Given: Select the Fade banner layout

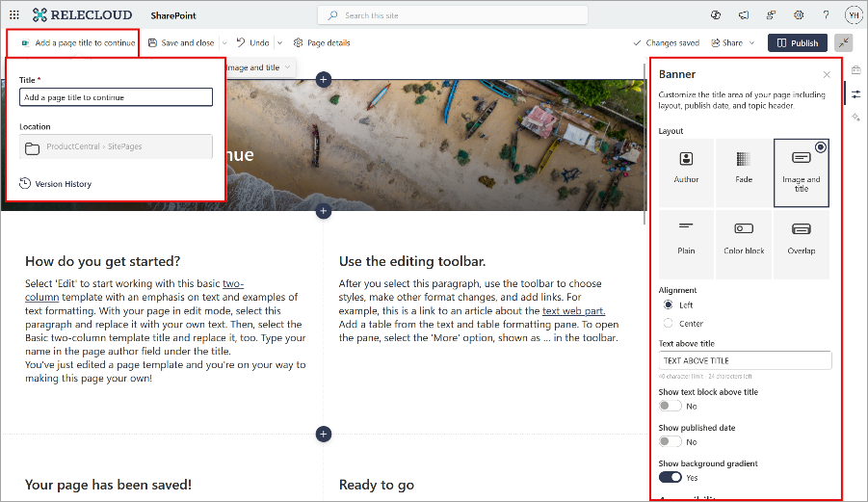Looking at the screenshot, I should [743, 172].
